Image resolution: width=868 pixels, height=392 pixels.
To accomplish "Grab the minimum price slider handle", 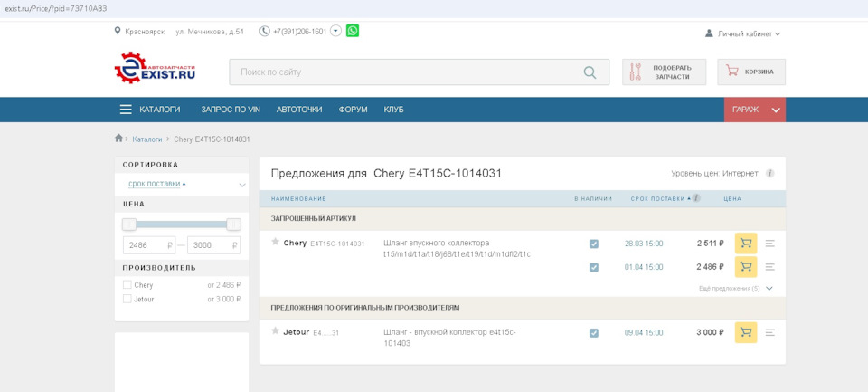I will coord(129,224).
